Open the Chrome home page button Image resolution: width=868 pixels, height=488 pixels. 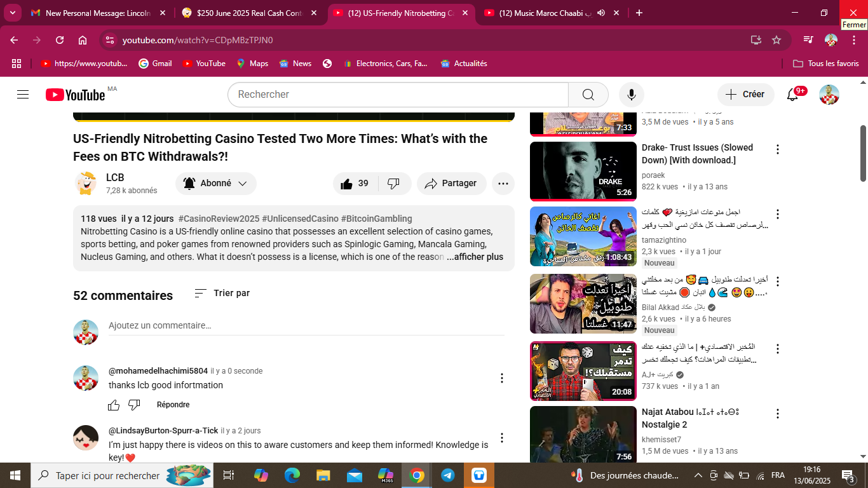83,40
